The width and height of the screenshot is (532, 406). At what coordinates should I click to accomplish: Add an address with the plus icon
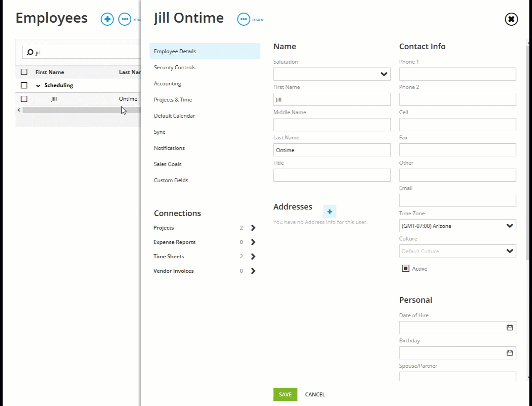(x=330, y=212)
